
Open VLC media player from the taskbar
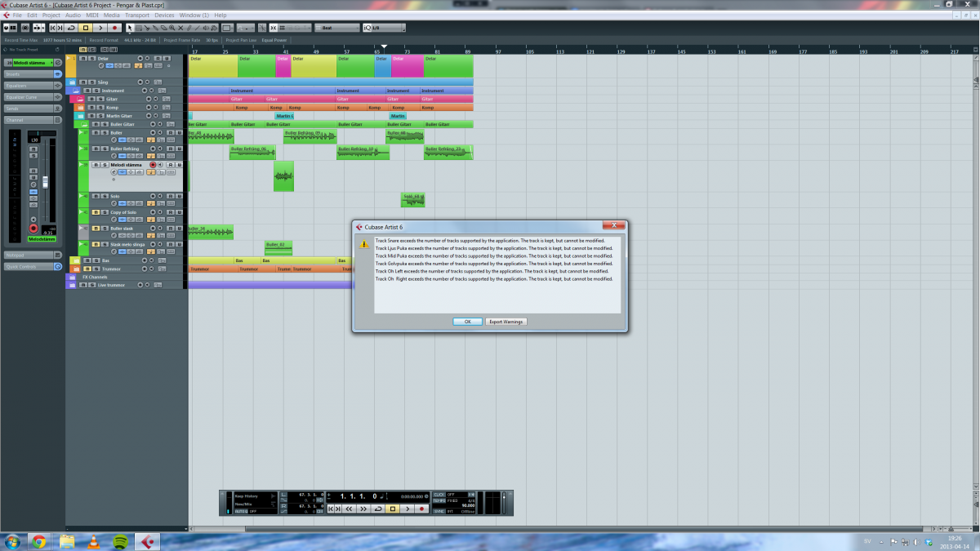[93, 541]
